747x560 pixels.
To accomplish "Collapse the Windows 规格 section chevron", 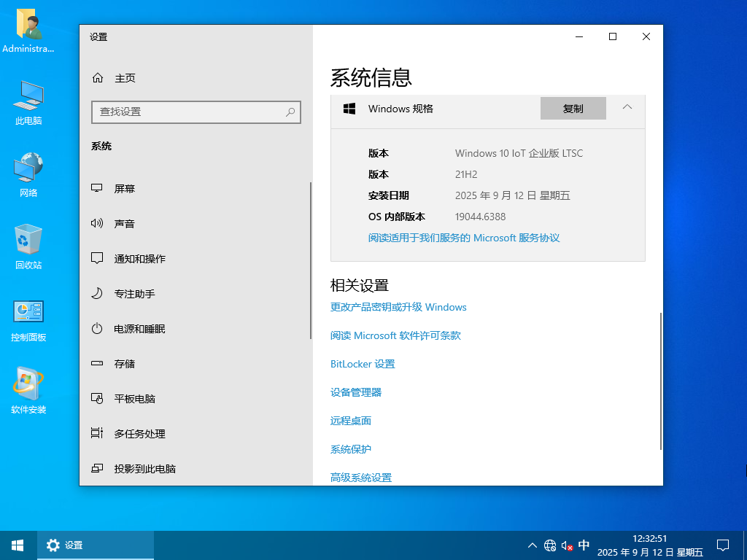I will (x=627, y=108).
